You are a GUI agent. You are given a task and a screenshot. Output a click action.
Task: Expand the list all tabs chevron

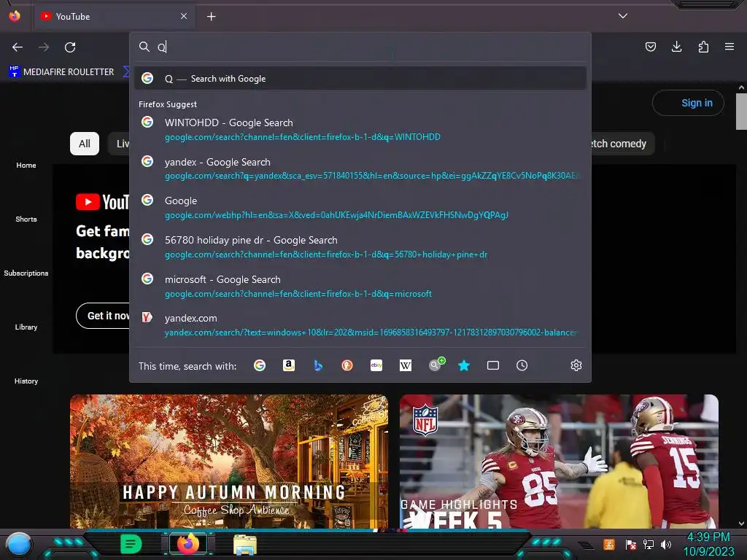623,16
